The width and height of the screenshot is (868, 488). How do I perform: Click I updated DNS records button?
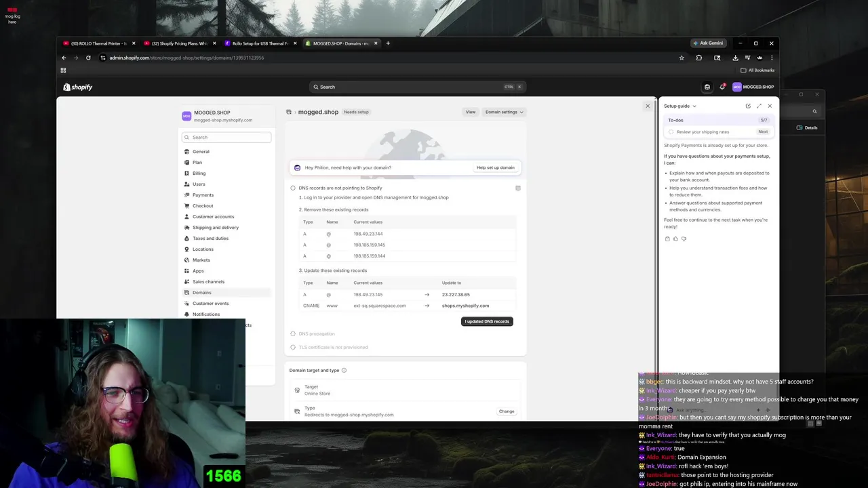(487, 321)
